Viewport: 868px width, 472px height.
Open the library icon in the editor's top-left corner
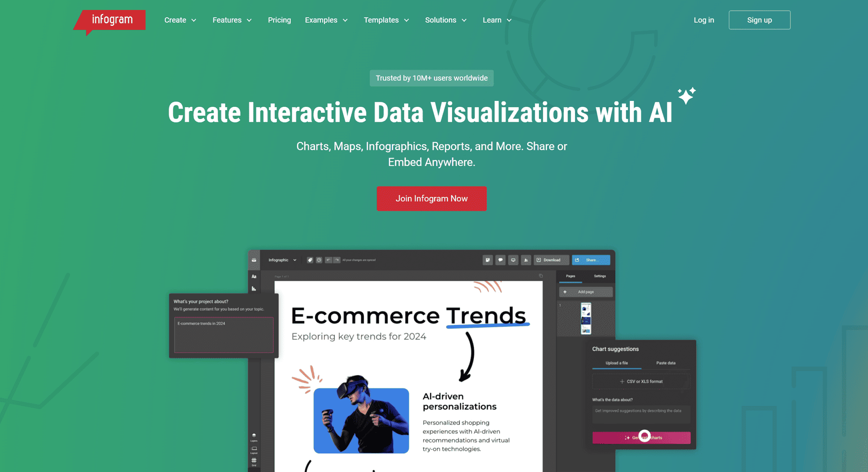(x=254, y=260)
